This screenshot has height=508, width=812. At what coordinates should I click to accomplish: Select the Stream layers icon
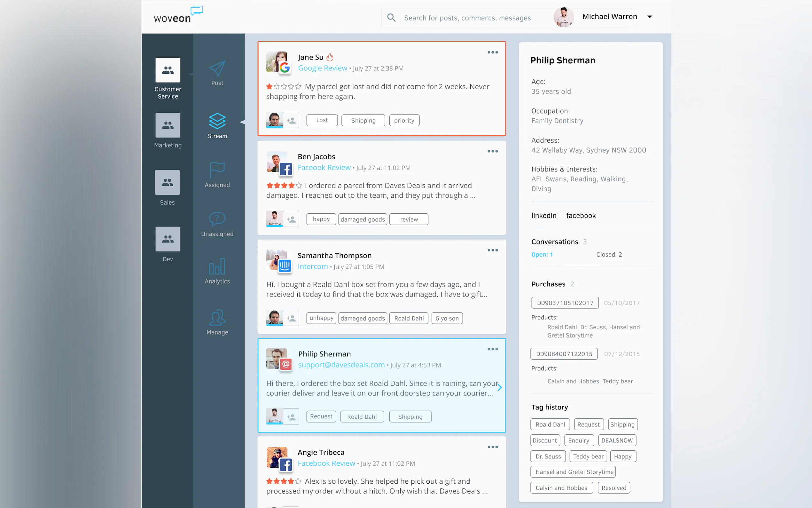coord(217,121)
